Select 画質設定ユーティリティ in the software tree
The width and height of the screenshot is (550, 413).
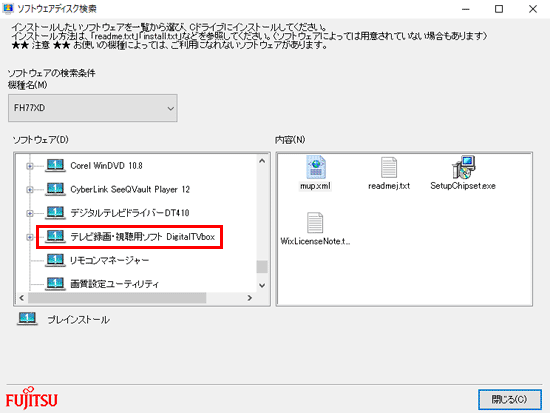click(114, 284)
